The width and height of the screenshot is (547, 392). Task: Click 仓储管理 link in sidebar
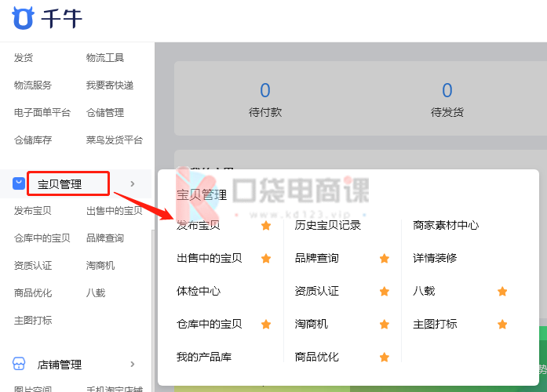tap(105, 113)
